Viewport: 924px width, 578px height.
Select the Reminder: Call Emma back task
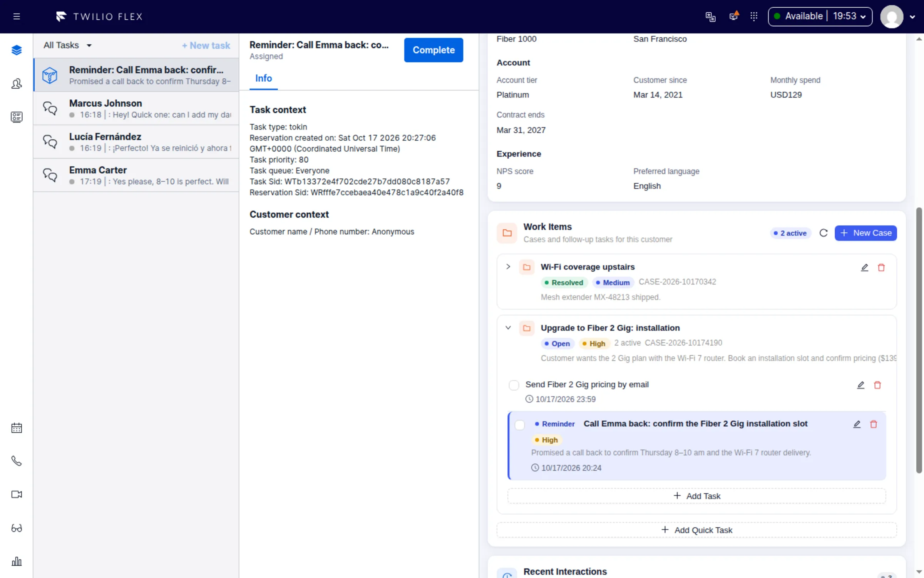tap(136, 75)
